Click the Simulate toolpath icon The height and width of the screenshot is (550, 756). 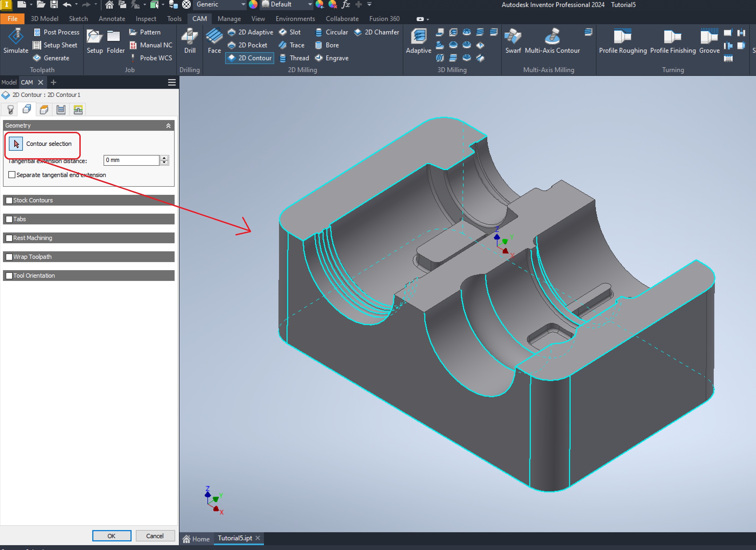pos(16,36)
